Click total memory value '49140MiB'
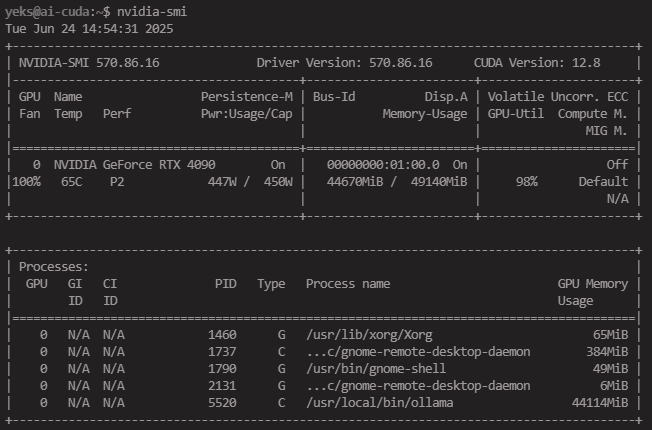 pyautogui.click(x=439, y=182)
